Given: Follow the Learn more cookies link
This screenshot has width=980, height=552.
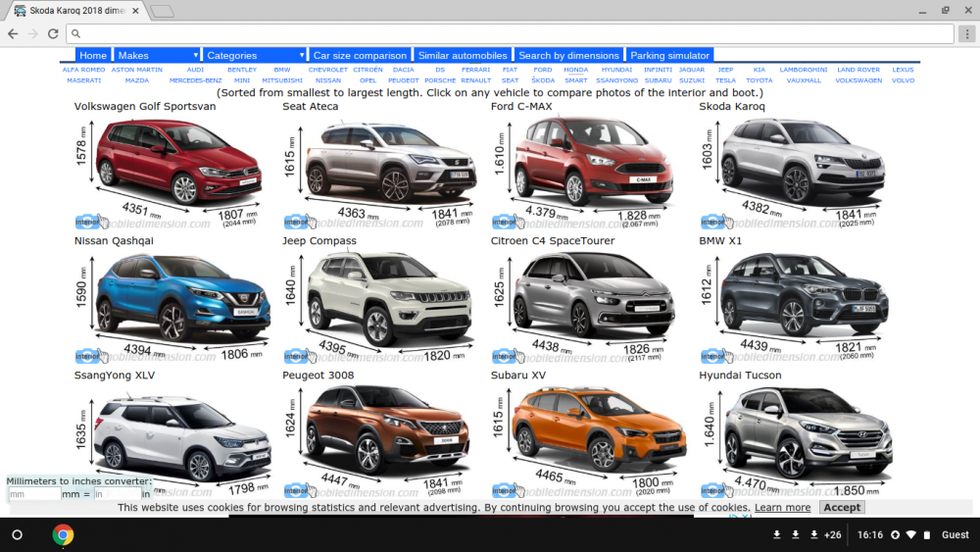Looking at the screenshot, I should [x=782, y=507].
